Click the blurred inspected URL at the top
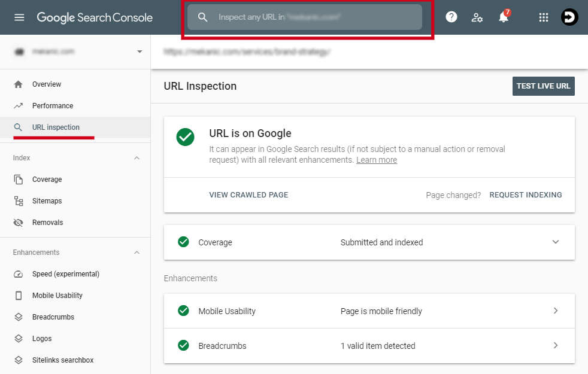The height and width of the screenshot is (374, 588). point(247,51)
